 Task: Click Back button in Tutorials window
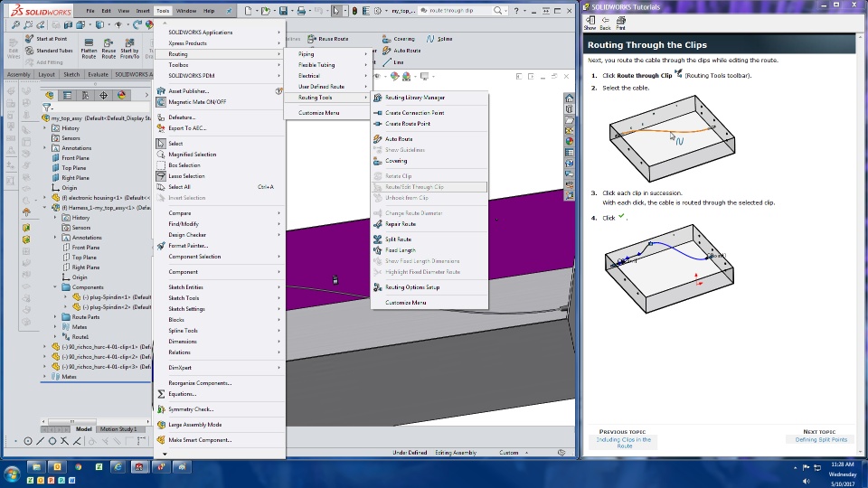[605, 23]
